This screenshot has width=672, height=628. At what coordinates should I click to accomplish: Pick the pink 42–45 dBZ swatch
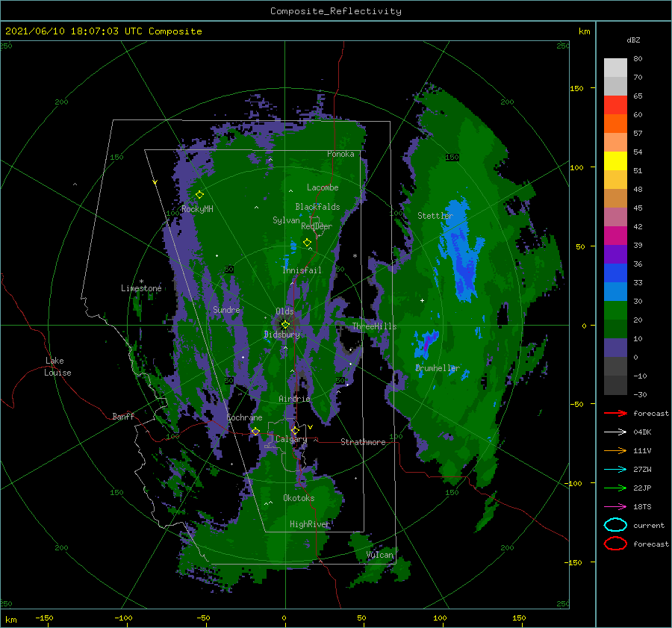pos(615,217)
